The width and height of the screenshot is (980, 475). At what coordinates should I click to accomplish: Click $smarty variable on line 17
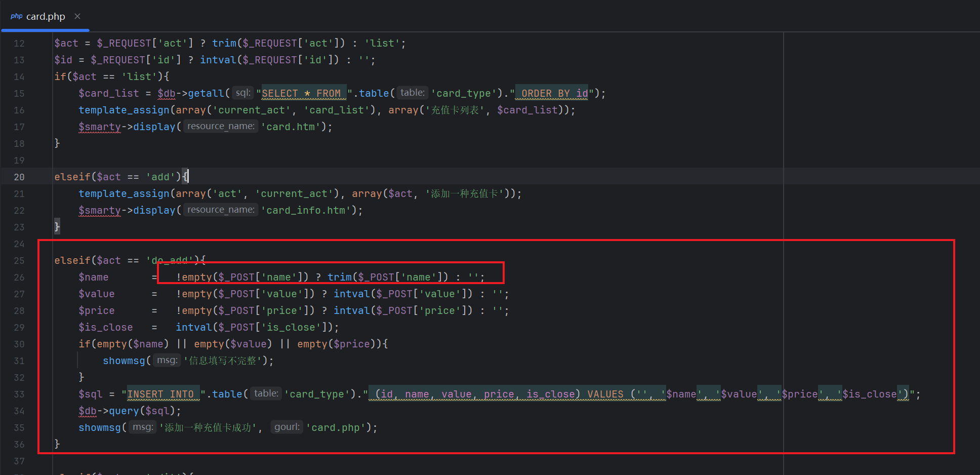100,127
